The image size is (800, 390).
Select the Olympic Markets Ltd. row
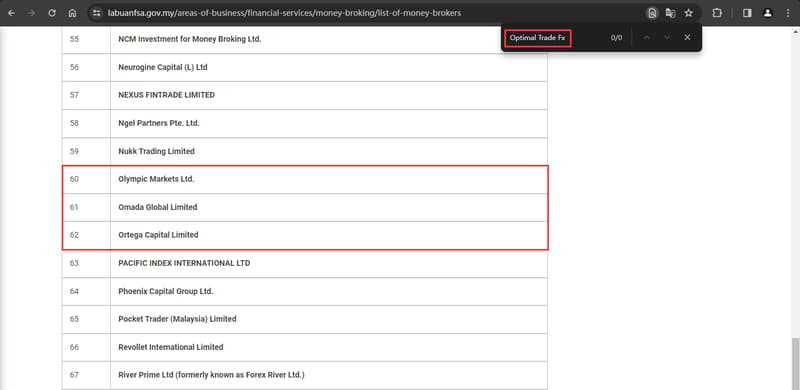pyautogui.click(x=305, y=180)
